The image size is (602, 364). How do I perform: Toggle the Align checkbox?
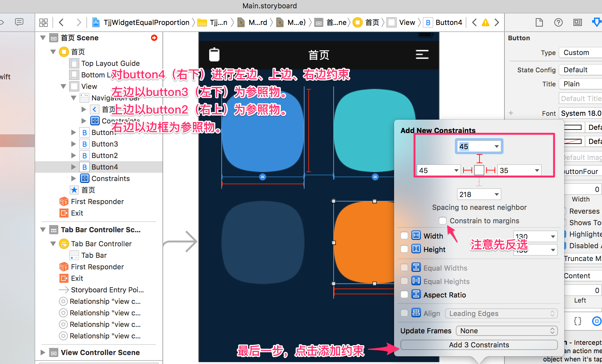(x=404, y=313)
